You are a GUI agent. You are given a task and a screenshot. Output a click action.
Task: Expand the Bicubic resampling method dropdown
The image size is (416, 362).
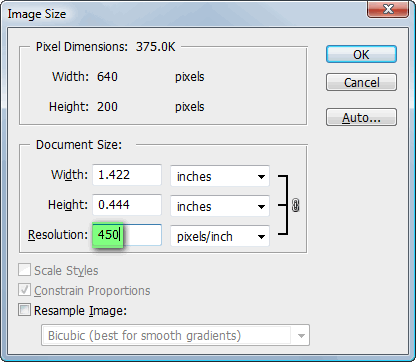point(175,335)
